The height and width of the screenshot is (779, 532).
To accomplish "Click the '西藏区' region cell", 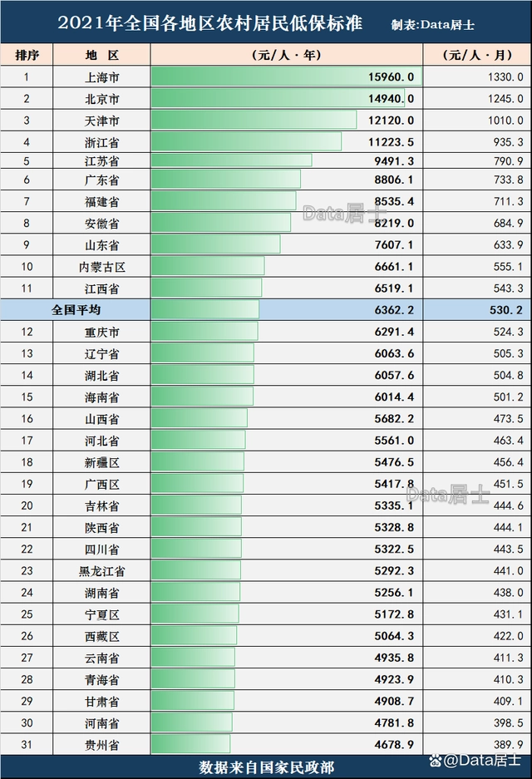I will [102, 636].
